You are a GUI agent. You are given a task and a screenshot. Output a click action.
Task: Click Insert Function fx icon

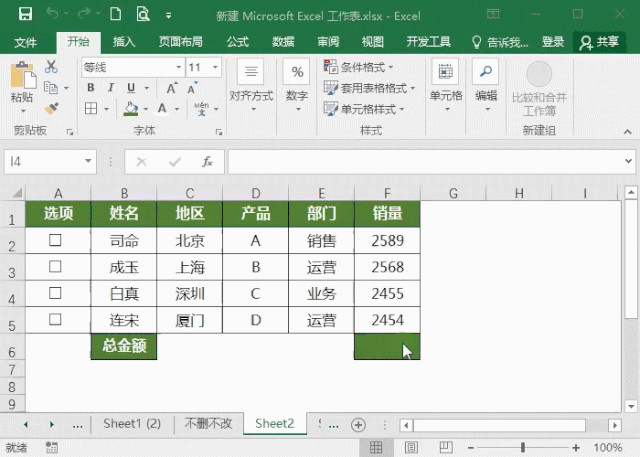(x=207, y=162)
